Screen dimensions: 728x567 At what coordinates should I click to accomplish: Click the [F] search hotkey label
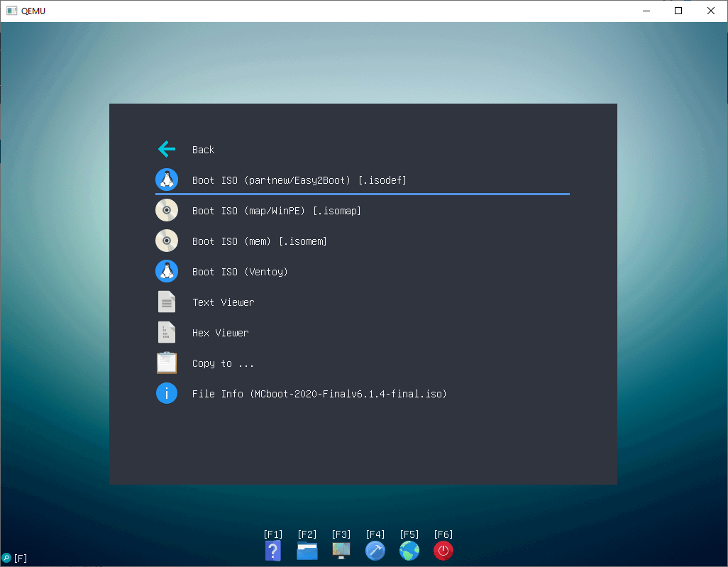click(x=21, y=558)
